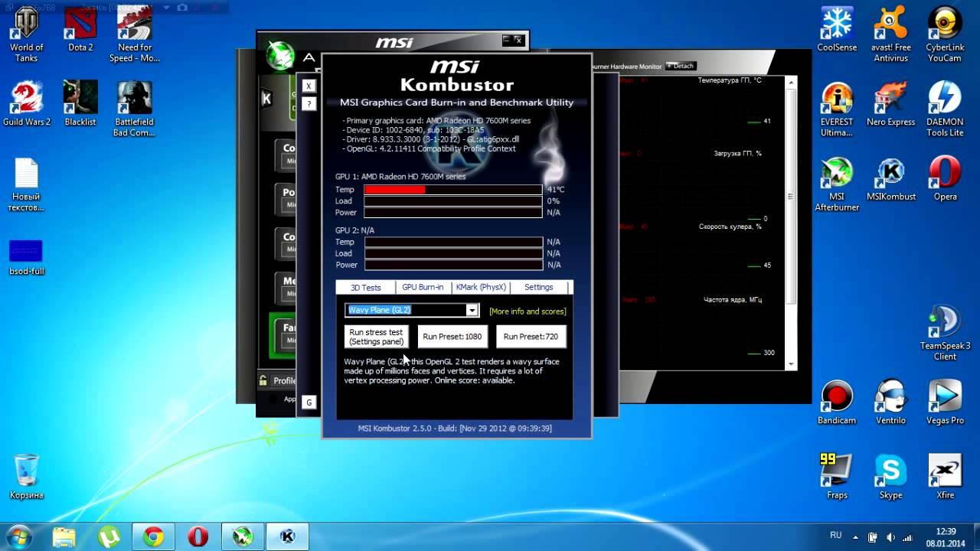The image size is (980, 551).
Task: Click the hardware monitor scroll up arrow
Action: click(x=791, y=81)
